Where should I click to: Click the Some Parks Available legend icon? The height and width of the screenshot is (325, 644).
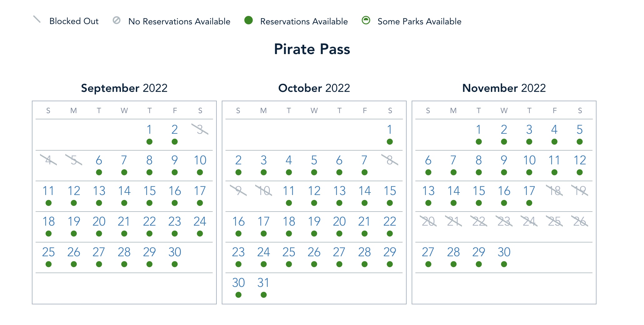click(x=366, y=20)
